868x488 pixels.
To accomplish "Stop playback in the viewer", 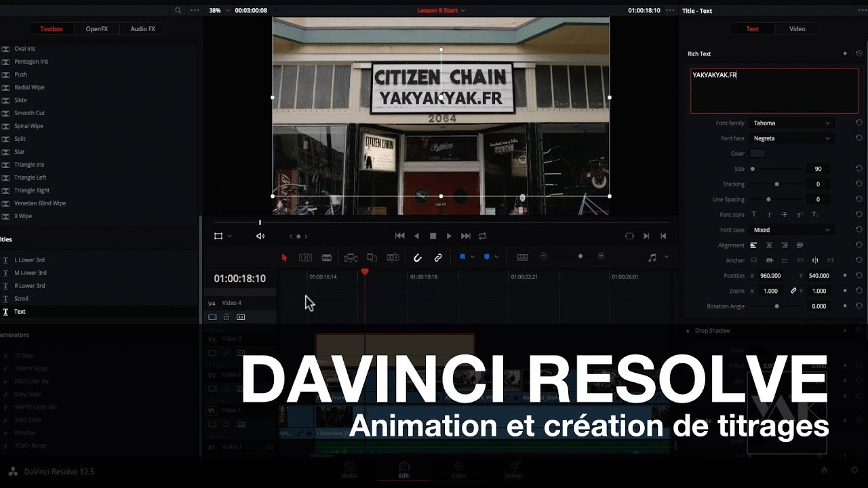I will [x=433, y=236].
